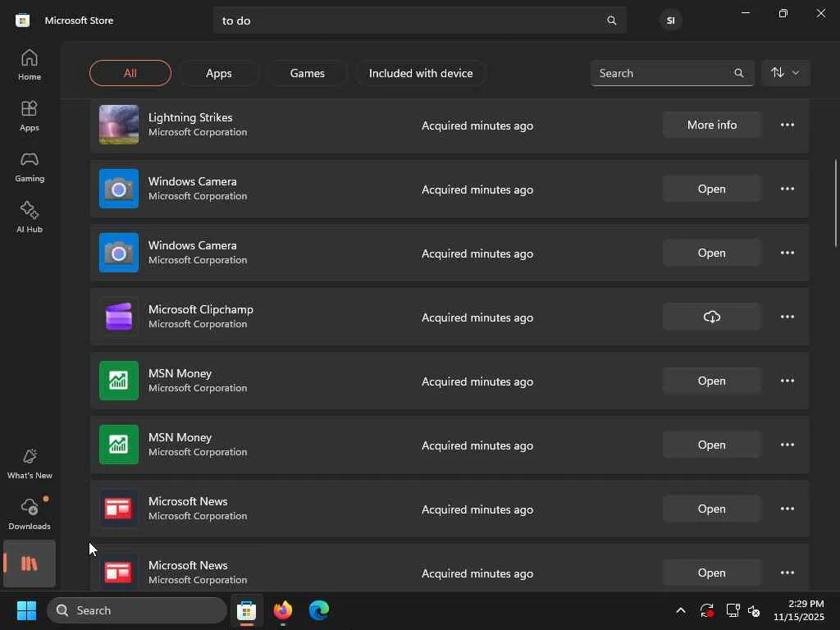Open What's New in the sidebar
This screenshot has height=630, width=840.
(x=30, y=463)
